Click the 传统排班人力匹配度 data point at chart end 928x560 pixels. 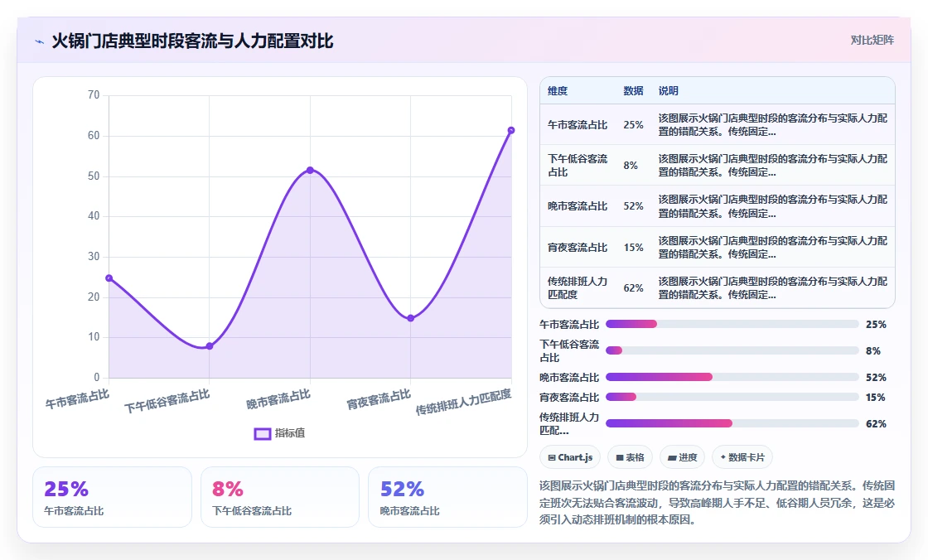pyautogui.click(x=511, y=130)
